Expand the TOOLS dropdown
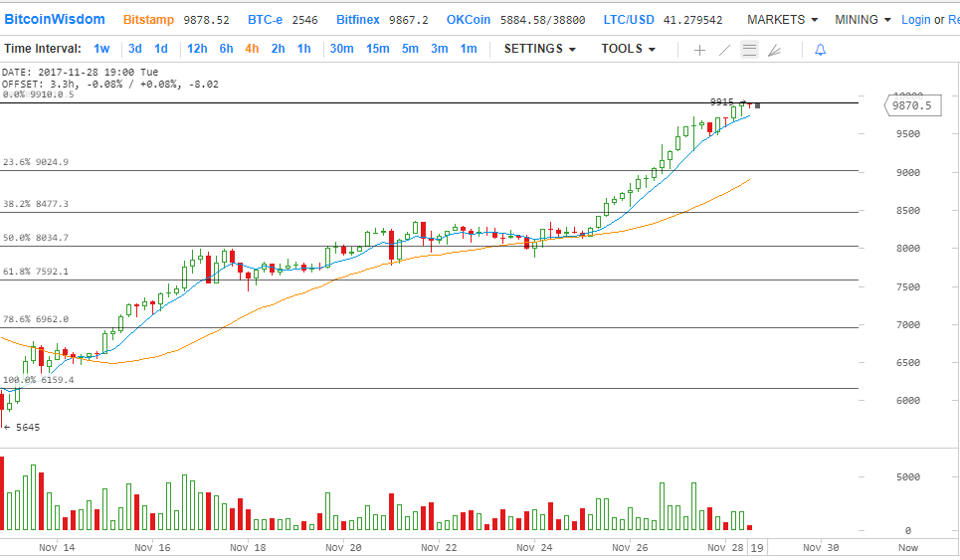 click(x=628, y=49)
